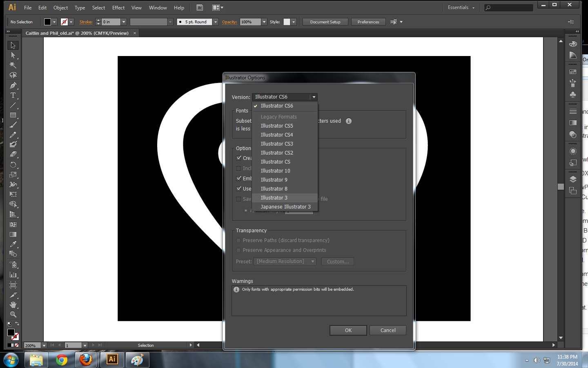588x368 pixels.
Task: Click the fill color swatch in control bar
Action: (48, 22)
